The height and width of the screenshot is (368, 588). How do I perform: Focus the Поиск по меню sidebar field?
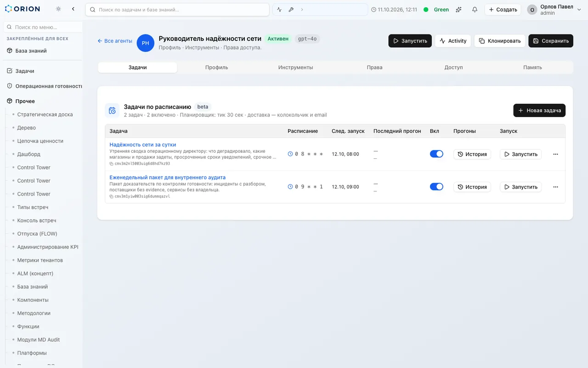click(x=43, y=27)
